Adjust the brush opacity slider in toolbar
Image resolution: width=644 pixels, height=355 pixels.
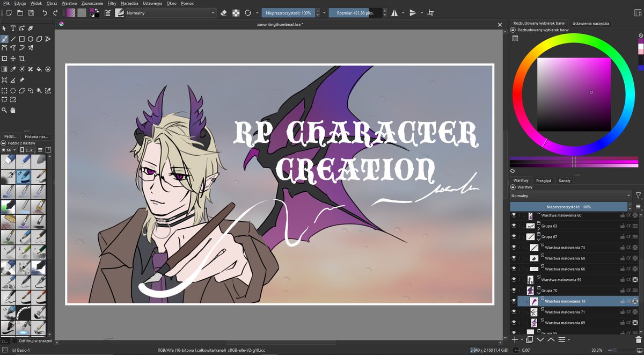point(288,13)
